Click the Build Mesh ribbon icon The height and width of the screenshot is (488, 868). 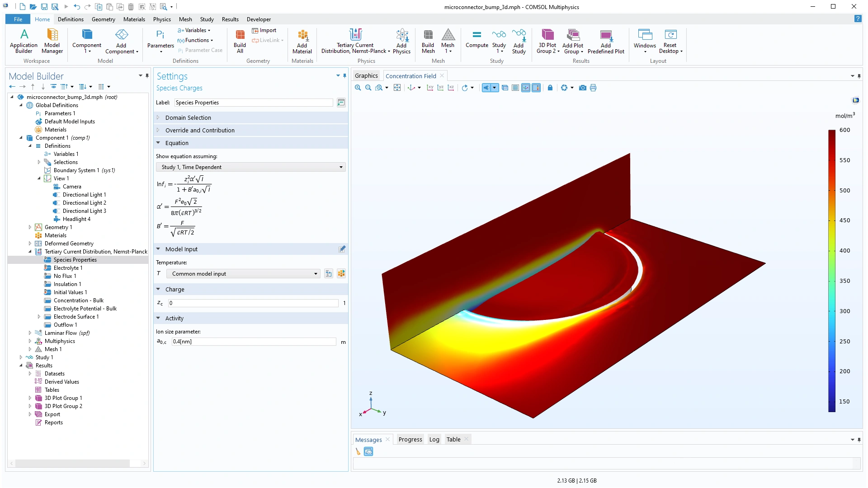pyautogui.click(x=428, y=41)
